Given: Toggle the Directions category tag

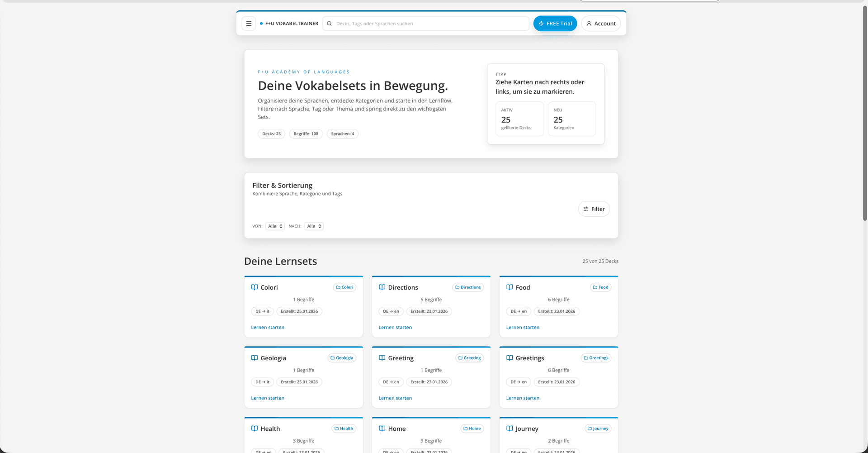Looking at the screenshot, I should [468, 287].
